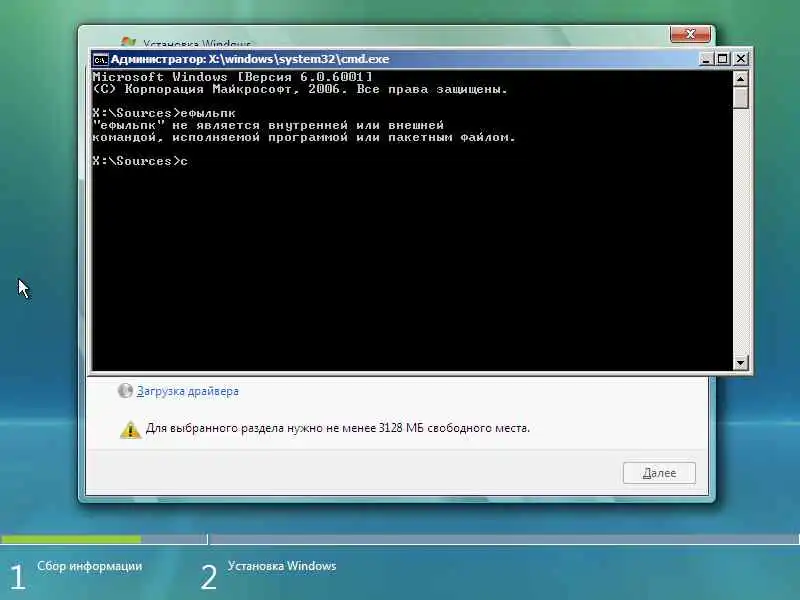Click the yellow warning triangle icon

(130, 430)
